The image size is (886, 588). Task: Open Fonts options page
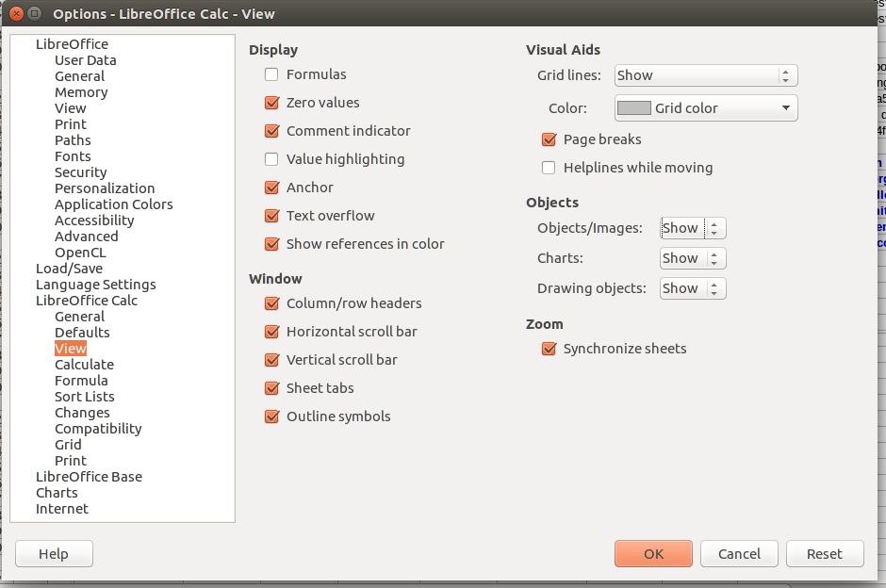73,156
